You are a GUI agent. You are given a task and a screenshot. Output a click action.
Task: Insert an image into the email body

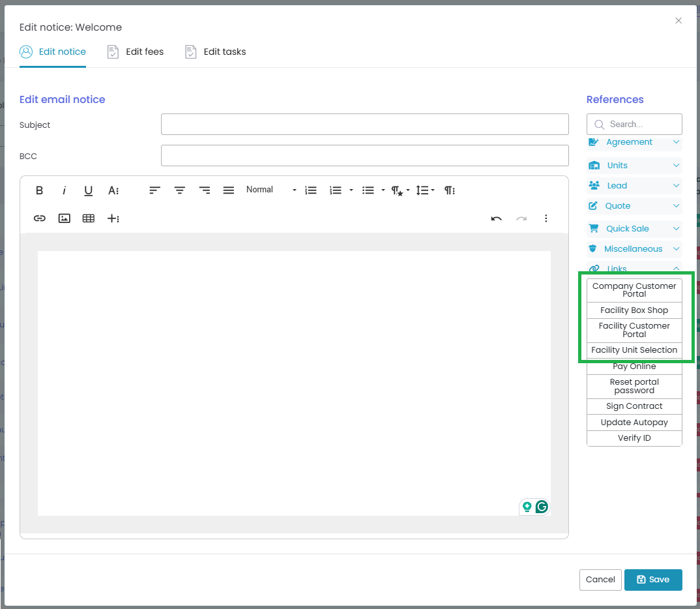pos(65,218)
